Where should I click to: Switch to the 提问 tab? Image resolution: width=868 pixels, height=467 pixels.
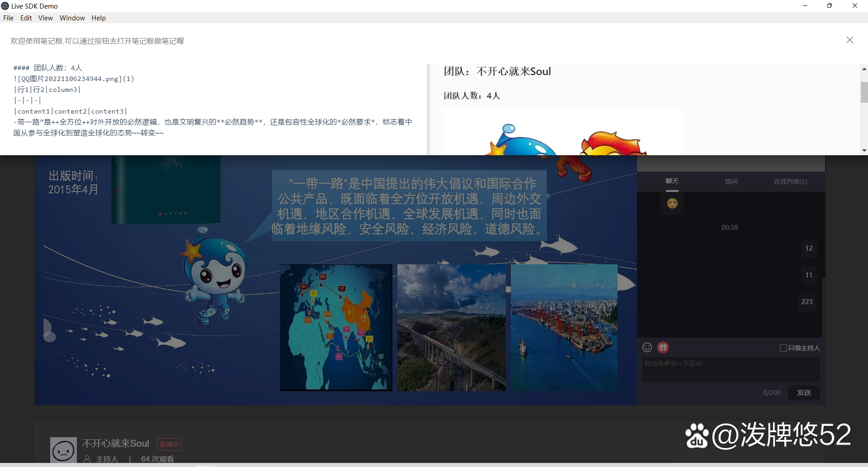click(731, 181)
